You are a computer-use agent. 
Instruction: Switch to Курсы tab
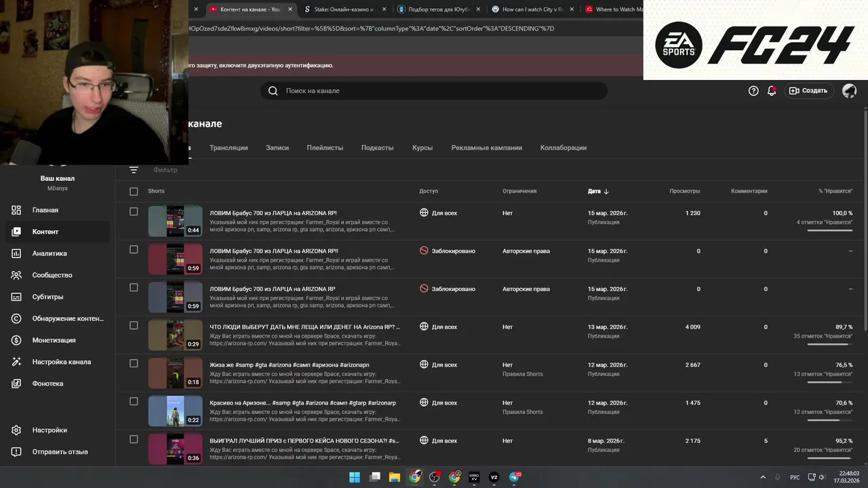[422, 148]
